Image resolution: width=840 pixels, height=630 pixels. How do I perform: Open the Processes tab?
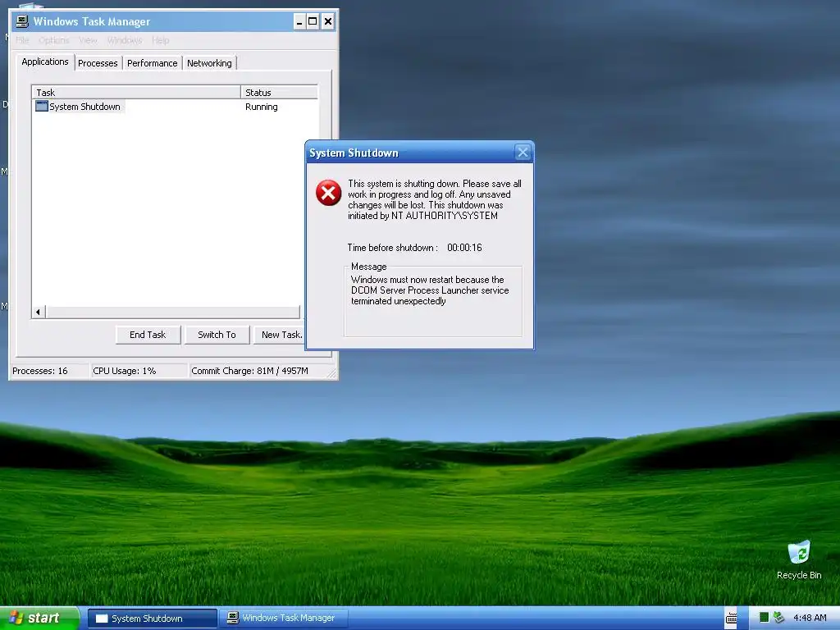(x=98, y=63)
